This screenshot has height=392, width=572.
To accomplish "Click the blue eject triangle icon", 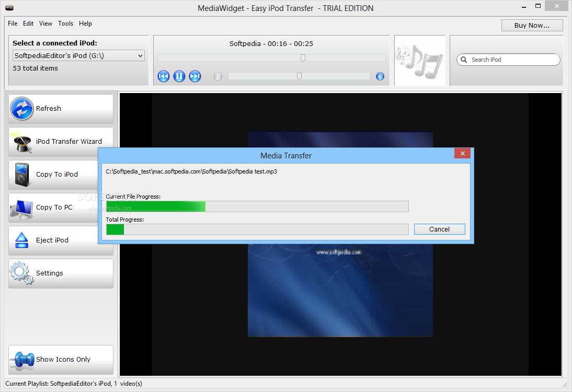I will (22, 240).
